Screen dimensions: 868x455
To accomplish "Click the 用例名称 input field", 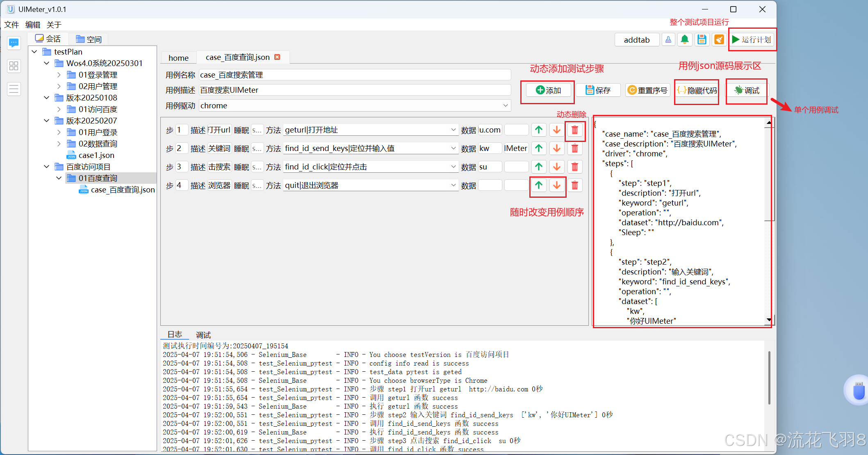I will (x=354, y=75).
